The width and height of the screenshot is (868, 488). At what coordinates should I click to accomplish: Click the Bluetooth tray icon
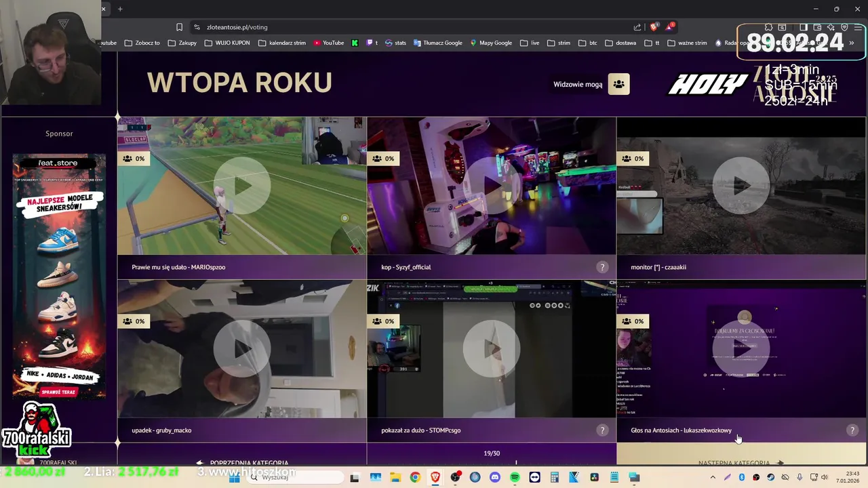point(742,478)
